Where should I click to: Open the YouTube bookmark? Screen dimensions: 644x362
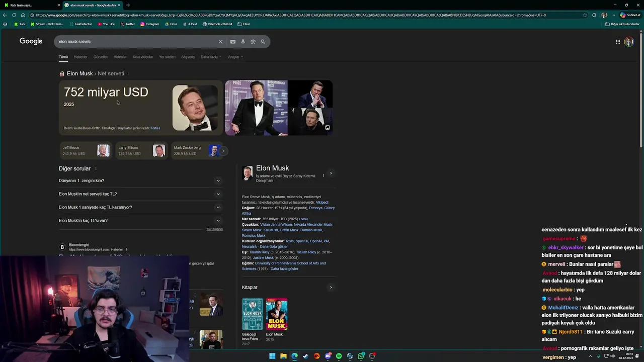106,24
